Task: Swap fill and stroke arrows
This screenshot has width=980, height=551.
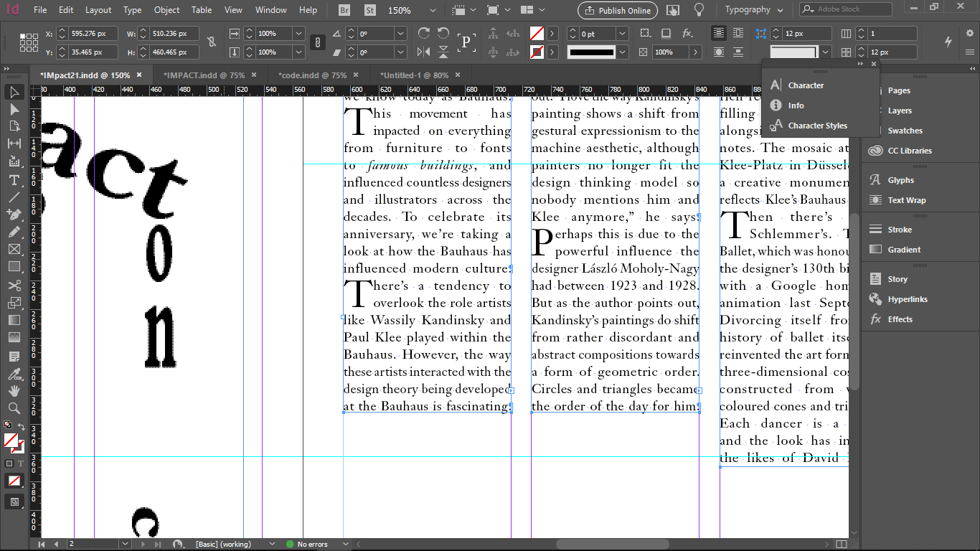Action: click(22, 427)
